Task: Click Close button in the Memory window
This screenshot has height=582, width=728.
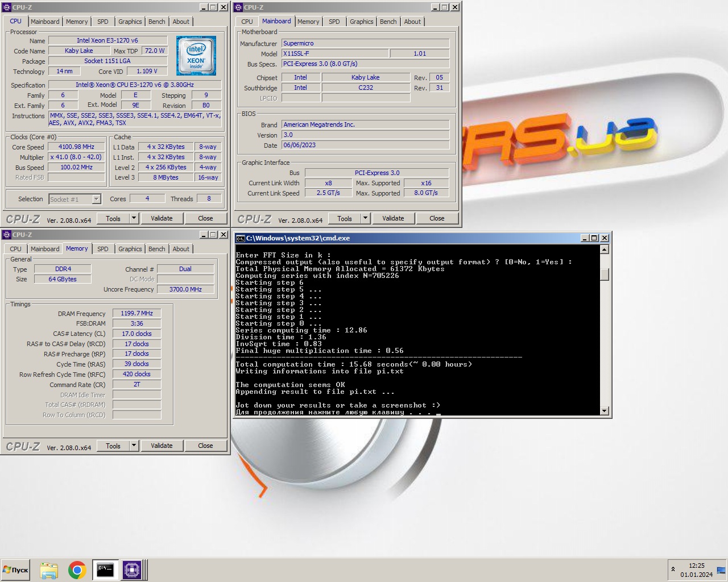Action: coord(205,446)
